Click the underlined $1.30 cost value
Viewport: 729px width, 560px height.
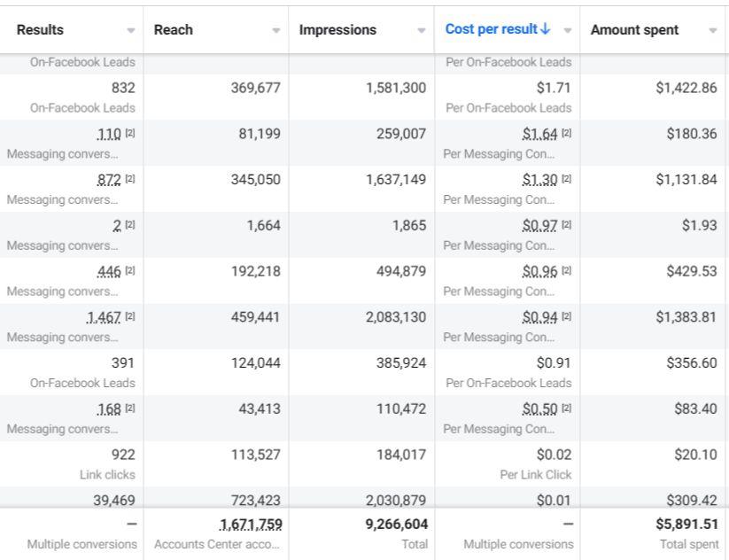tap(539, 180)
